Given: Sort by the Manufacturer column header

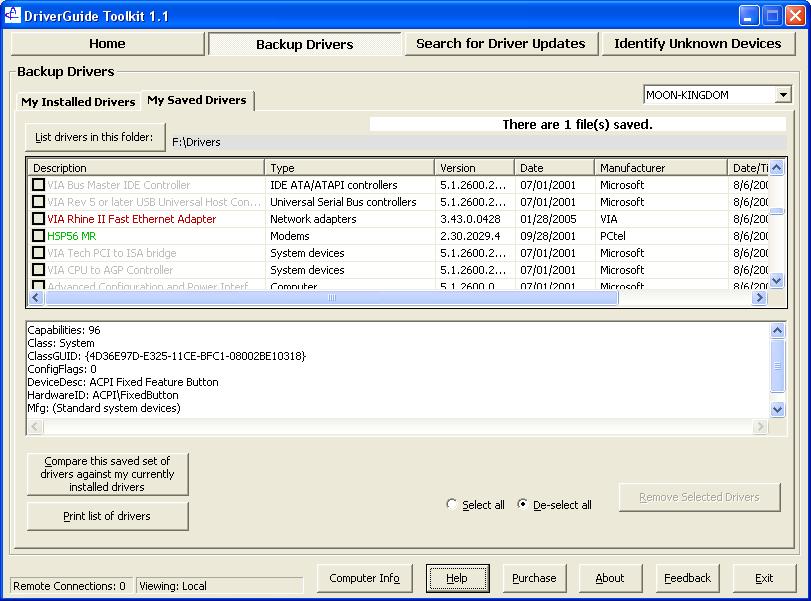Looking at the screenshot, I should click(661, 168).
